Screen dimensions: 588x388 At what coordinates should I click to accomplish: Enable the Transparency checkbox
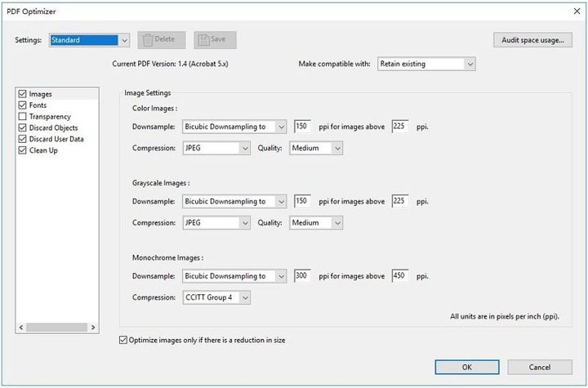tap(23, 117)
